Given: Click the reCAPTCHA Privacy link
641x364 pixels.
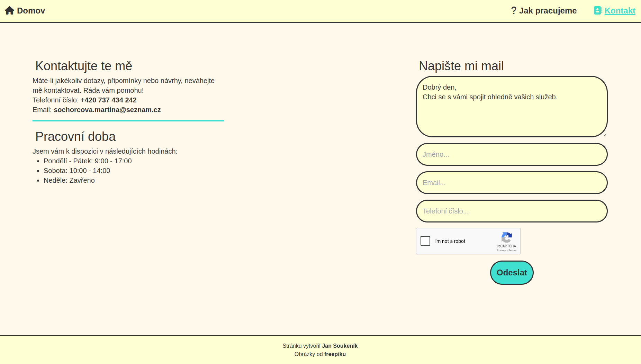Looking at the screenshot, I should 501,251.
